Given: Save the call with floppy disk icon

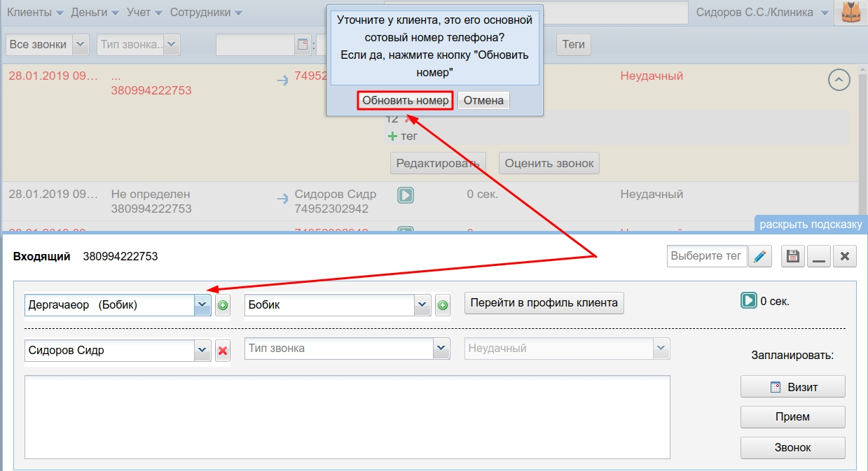Looking at the screenshot, I should tap(793, 256).
